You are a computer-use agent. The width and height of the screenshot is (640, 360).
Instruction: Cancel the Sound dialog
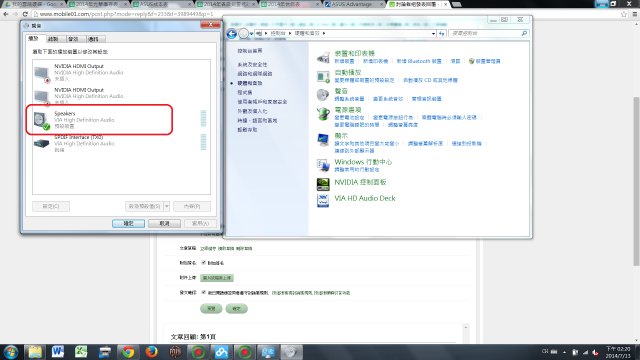tap(164, 223)
